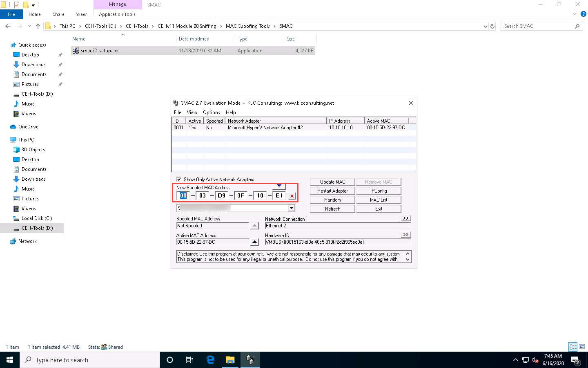Image resolution: width=588 pixels, height=368 pixels.
Task: Open address bar history dropdown
Action: coord(485,26)
